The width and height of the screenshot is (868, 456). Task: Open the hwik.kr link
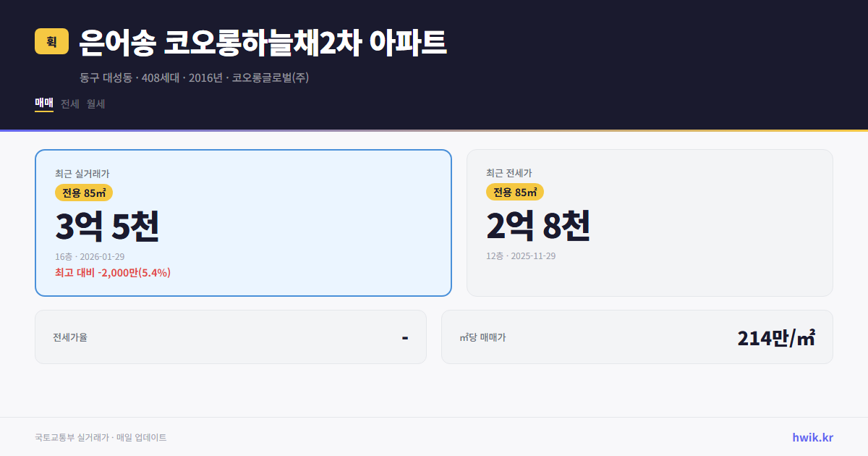pyautogui.click(x=812, y=436)
